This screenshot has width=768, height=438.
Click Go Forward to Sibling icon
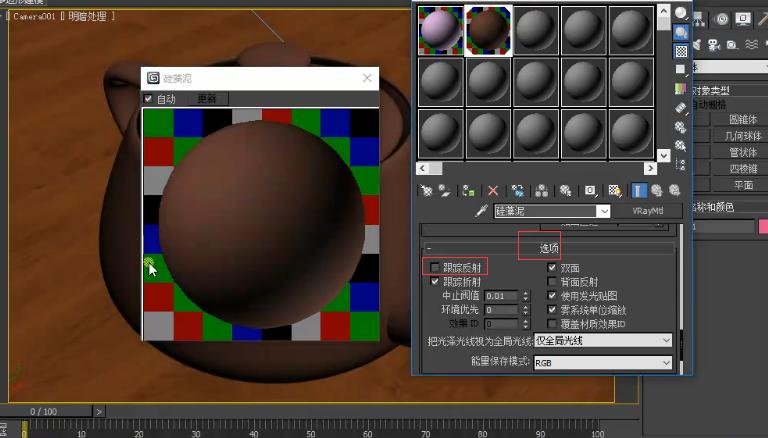click(x=674, y=191)
